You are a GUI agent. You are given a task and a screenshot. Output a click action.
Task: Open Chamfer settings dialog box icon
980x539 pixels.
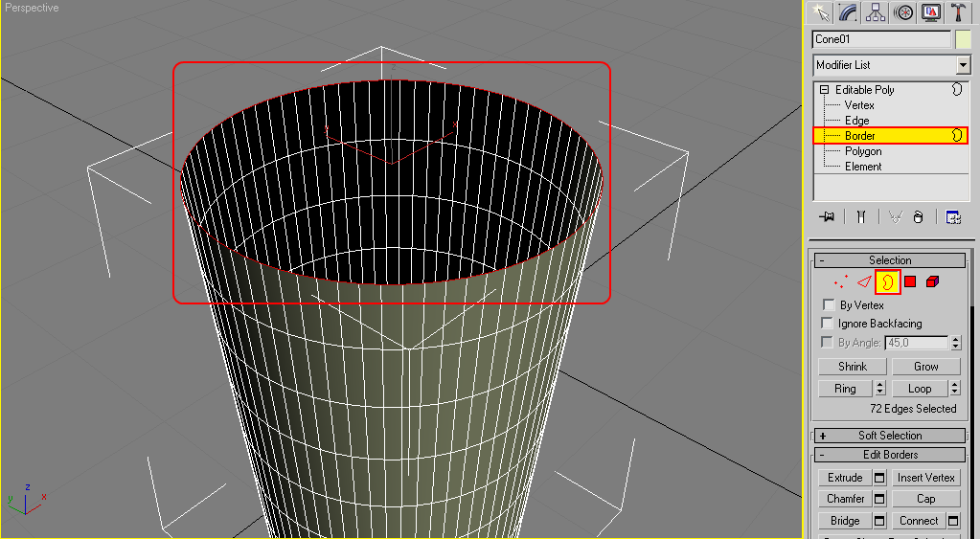[879, 499]
